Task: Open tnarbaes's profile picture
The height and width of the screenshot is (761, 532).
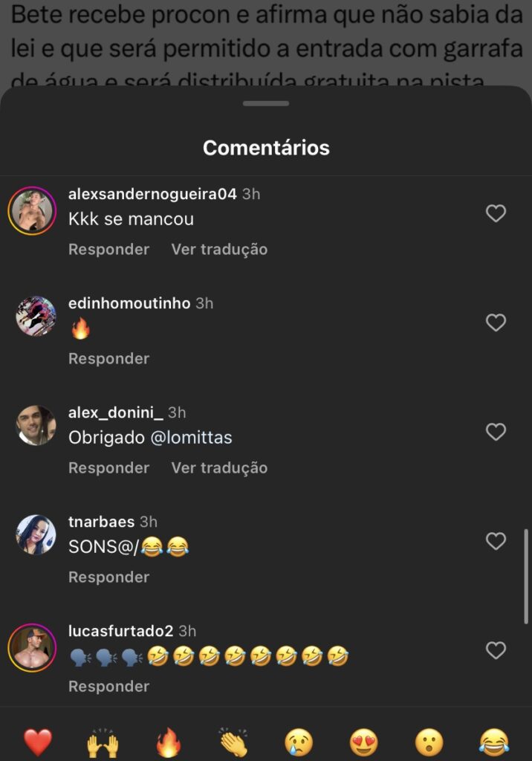Action: [36, 535]
